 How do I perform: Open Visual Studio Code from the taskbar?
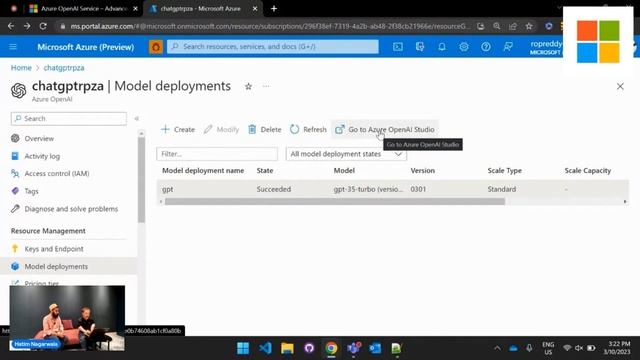point(265,348)
